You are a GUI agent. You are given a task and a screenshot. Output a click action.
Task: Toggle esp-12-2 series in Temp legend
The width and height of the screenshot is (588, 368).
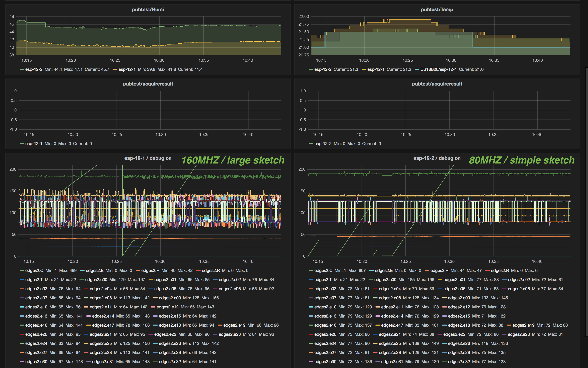pos(323,69)
